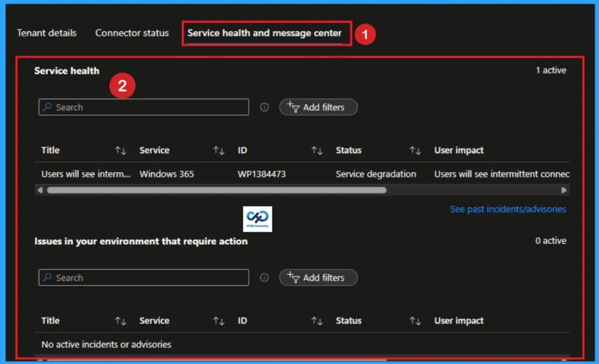The height and width of the screenshot is (364, 599).
Task: Click left arrow of Service health scrollbar
Action: 40,190
